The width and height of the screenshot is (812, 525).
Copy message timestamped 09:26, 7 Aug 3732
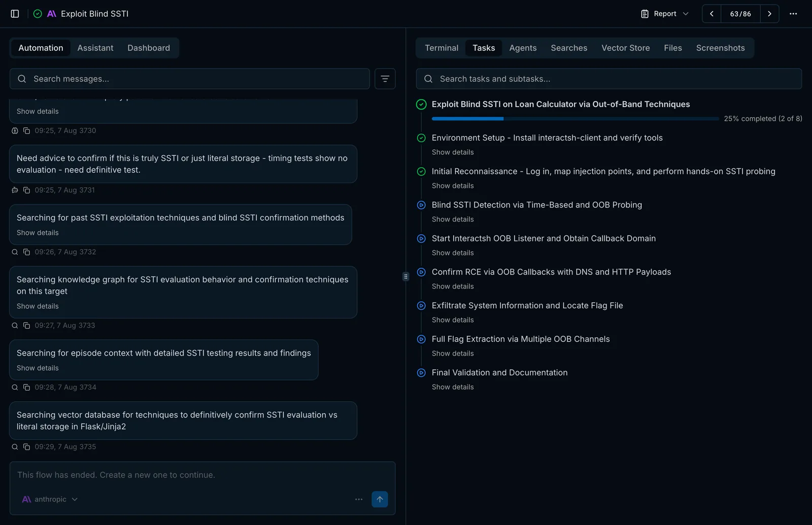(26, 252)
